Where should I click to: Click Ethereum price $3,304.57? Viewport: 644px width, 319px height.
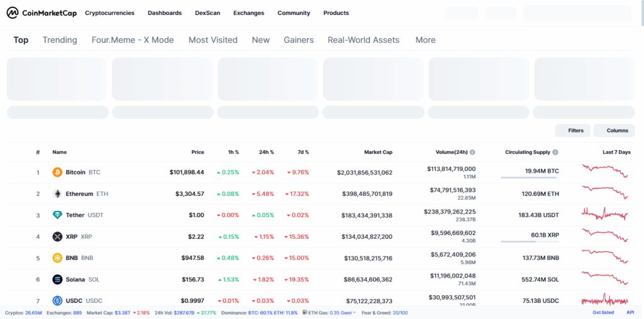pos(190,193)
